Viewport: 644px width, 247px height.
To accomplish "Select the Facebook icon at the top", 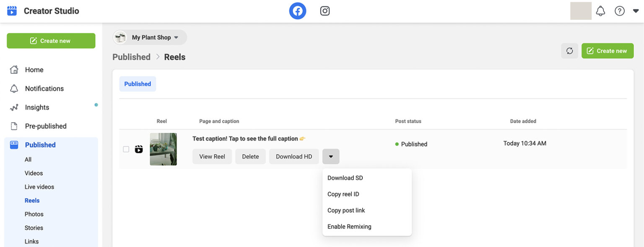I will click(298, 11).
